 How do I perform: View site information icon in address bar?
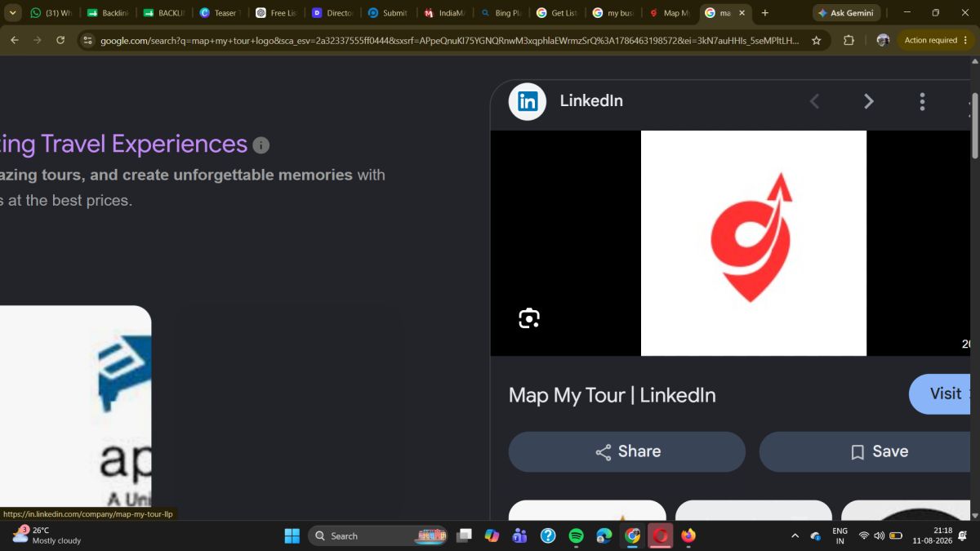(88, 40)
